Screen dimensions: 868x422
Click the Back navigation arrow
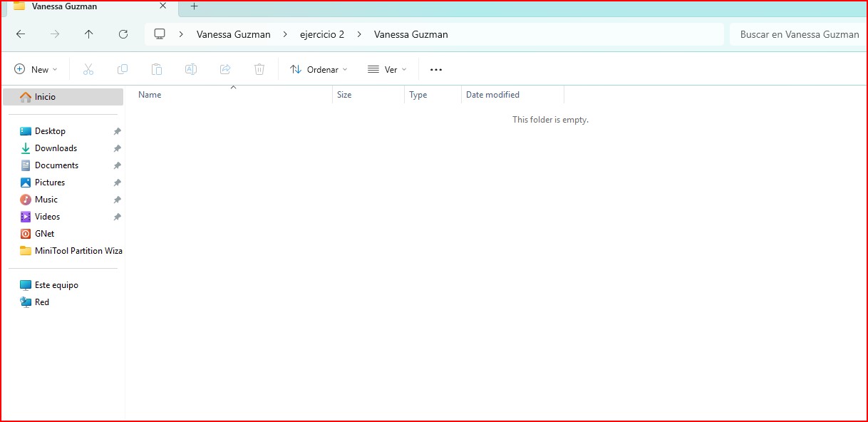pos(21,34)
